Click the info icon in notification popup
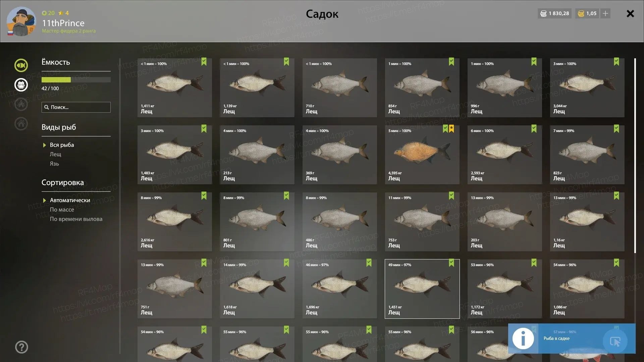The height and width of the screenshot is (362, 644). click(523, 339)
